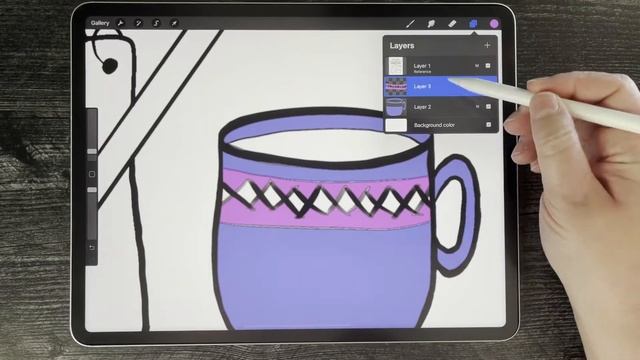The image size is (640, 360).
Task: Toggle Layer 2 visibility checkbox
Action: click(x=489, y=107)
